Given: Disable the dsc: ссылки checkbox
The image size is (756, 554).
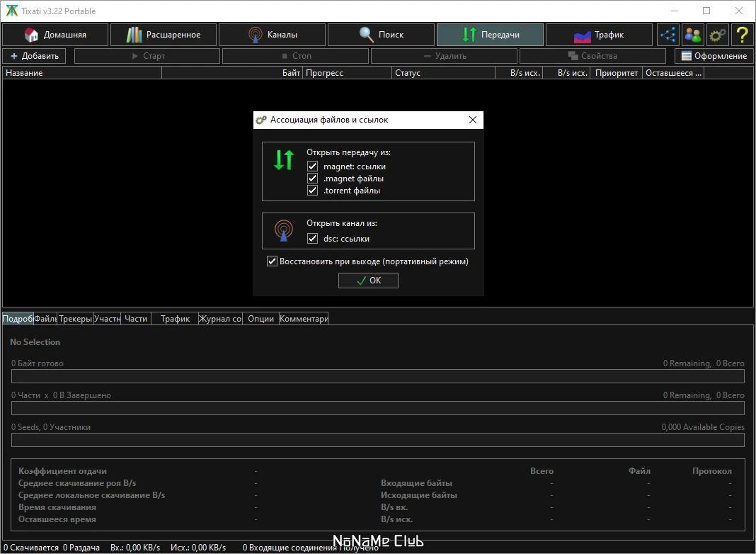Looking at the screenshot, I should [x=312, y=239].
